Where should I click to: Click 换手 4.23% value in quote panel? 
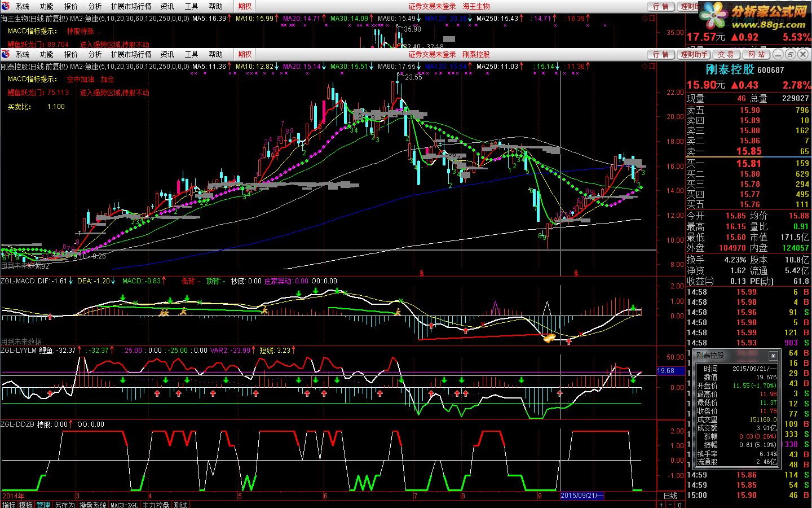[735, 260]
